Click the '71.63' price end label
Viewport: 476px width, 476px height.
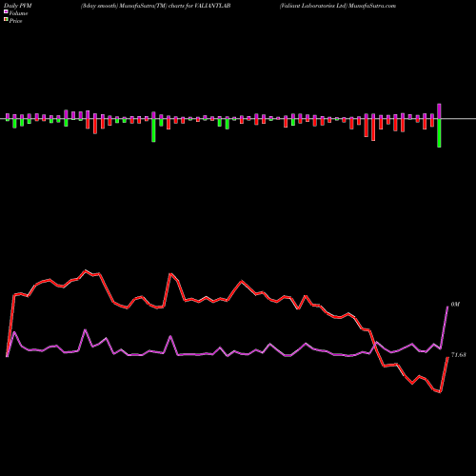click(x=458, y=355)
